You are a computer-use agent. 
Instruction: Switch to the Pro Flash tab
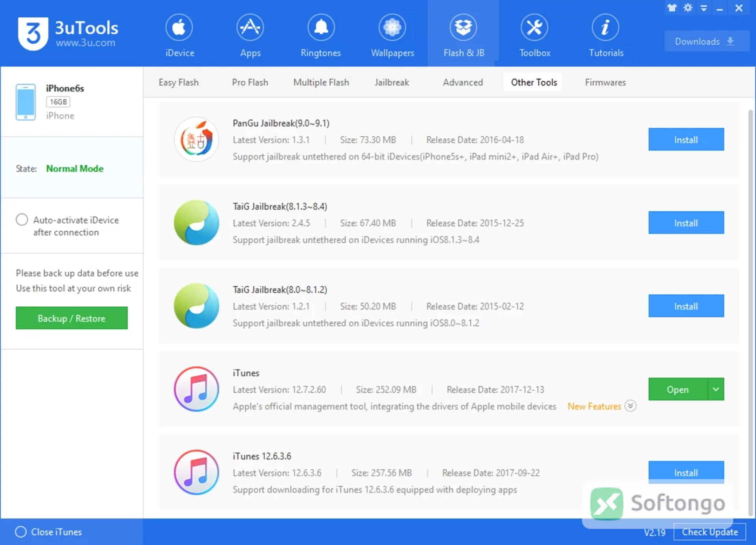[250, 82]
